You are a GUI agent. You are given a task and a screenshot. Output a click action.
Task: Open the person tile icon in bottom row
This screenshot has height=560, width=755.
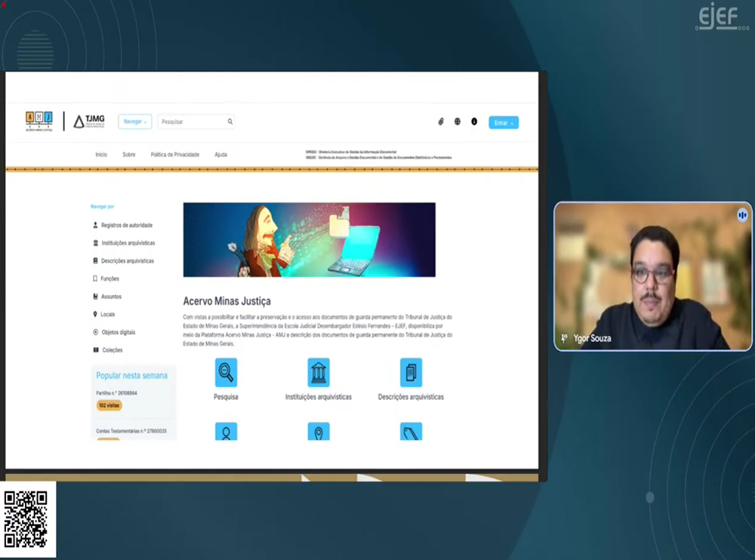226,432
